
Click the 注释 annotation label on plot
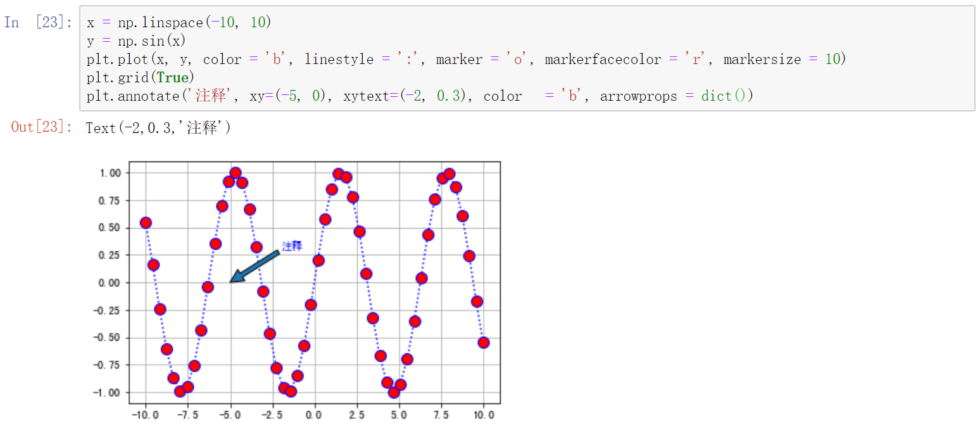(x=293, y=246)
